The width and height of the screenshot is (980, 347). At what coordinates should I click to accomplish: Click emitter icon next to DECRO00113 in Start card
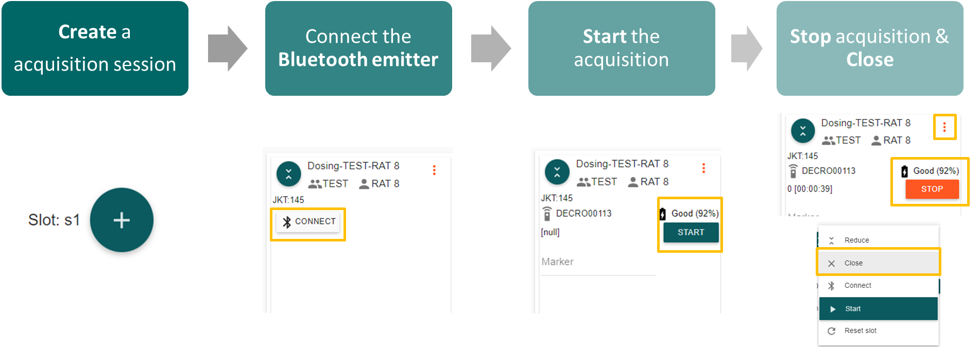click(x=547, y=214)
